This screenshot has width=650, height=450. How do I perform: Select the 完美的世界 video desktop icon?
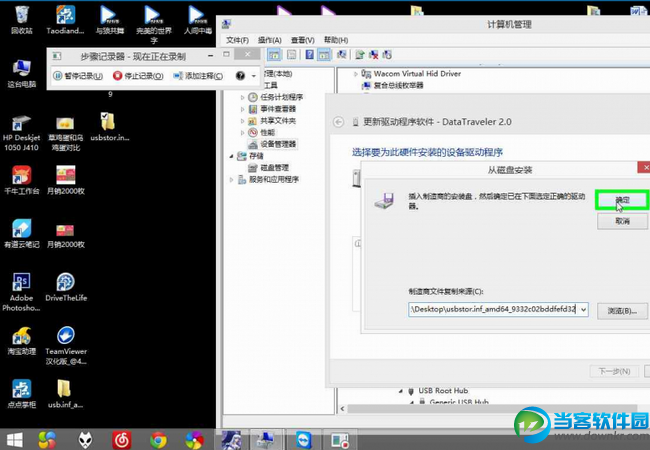[154, 24]
